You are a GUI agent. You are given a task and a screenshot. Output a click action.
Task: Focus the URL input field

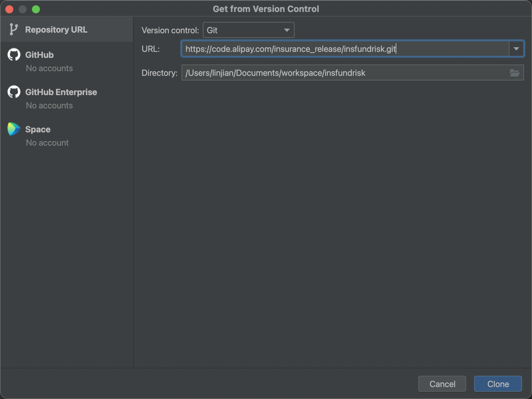(x=345, y=49)
